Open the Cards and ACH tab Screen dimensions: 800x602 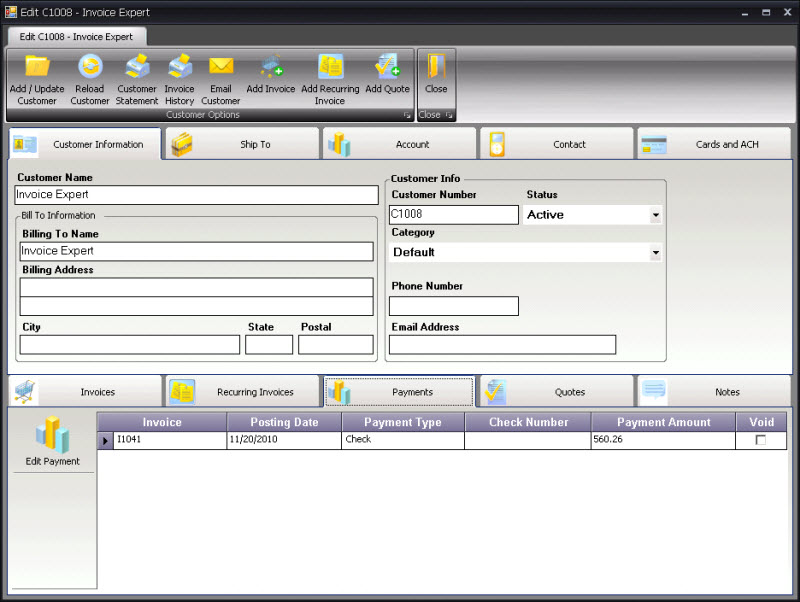[714, 144]
